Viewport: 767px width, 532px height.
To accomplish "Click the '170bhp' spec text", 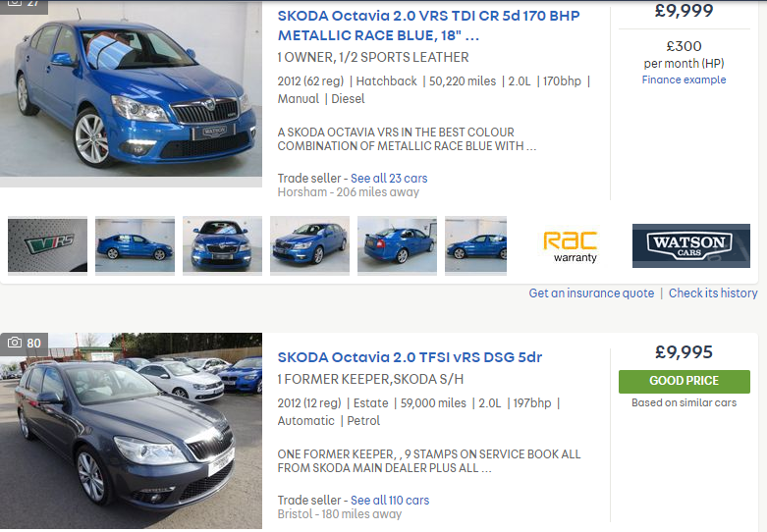I will tap(562, 81).
